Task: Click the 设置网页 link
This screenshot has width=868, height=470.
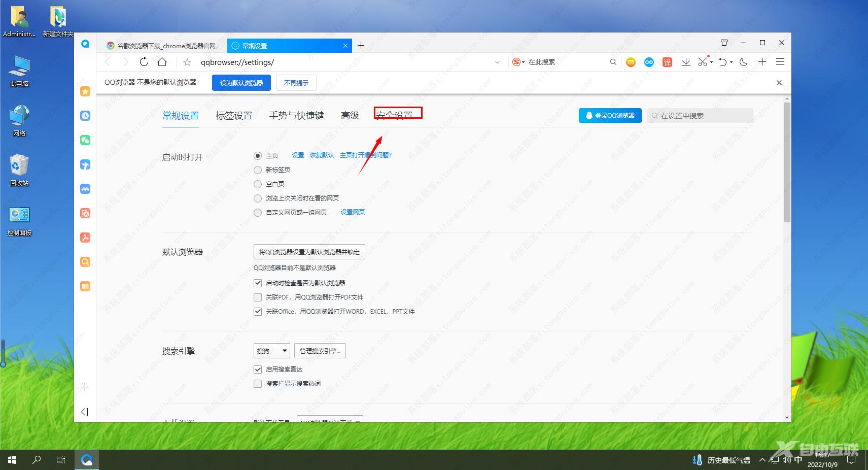Action: pyautogui.click(x=353, y=212)
